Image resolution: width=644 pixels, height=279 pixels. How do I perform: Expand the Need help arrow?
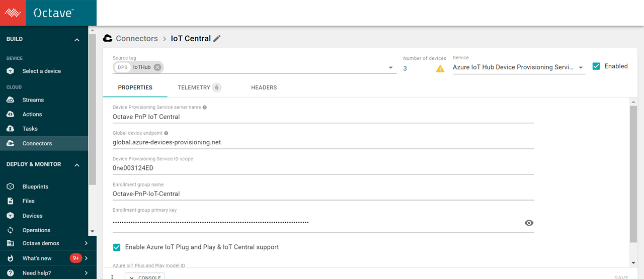pyautogui.click(x=86, y=273)
